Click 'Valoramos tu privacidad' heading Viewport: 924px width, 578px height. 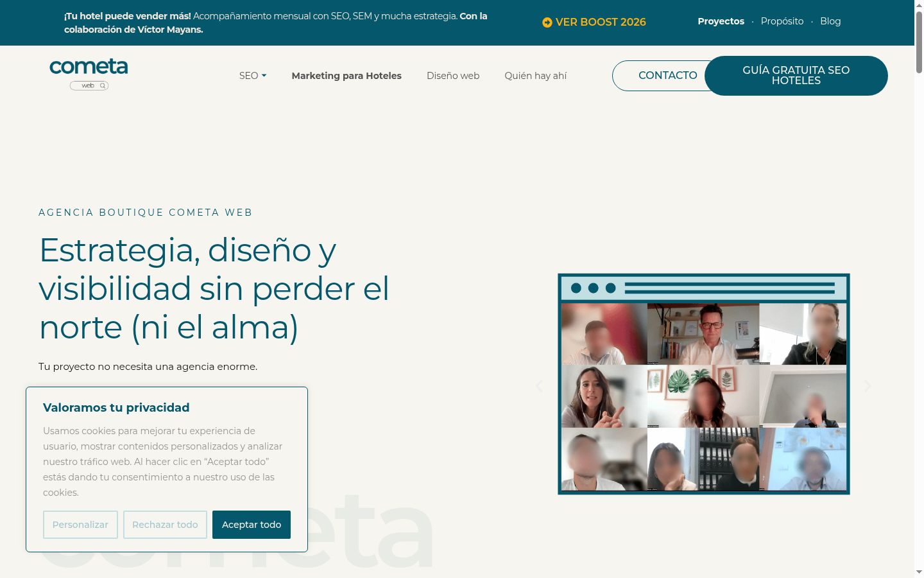116,408
